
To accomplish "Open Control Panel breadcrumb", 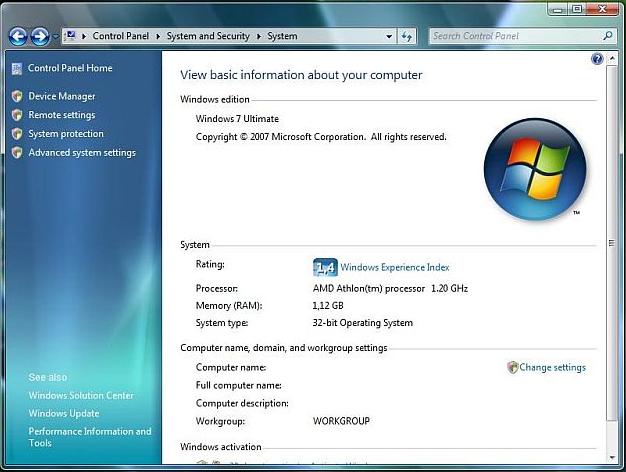I will point(121,36).
